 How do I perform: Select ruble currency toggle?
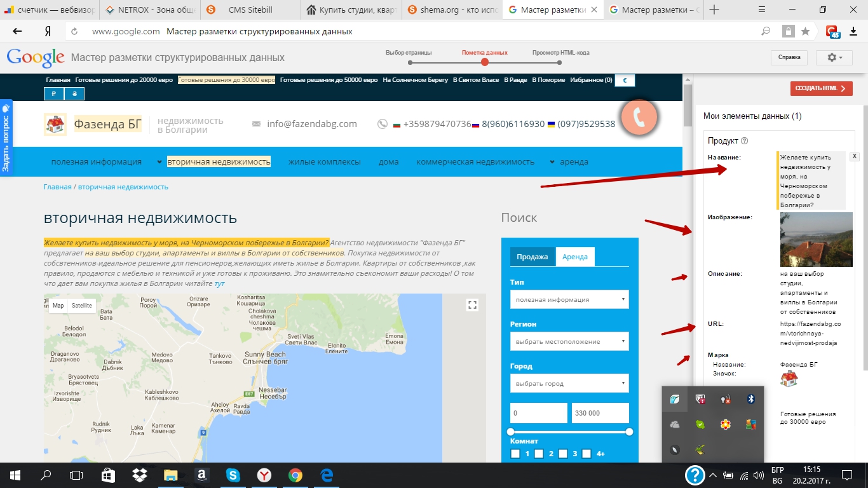[53, 94]
